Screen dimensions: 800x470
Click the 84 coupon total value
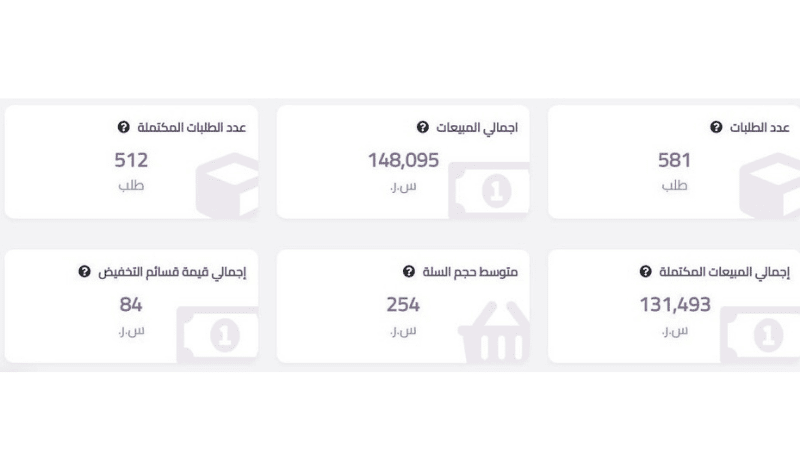(131, 305)
